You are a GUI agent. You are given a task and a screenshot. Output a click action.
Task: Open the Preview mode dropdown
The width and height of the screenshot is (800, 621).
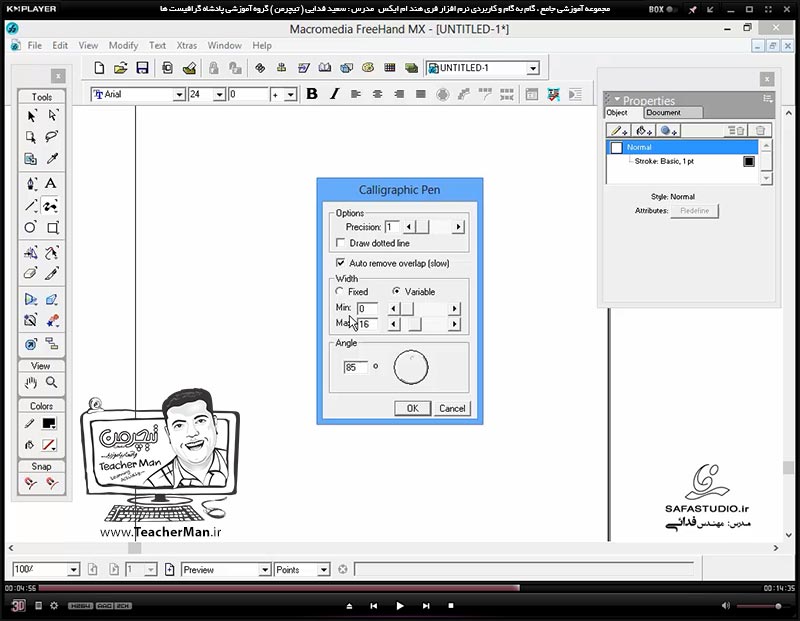pos(264,569)
